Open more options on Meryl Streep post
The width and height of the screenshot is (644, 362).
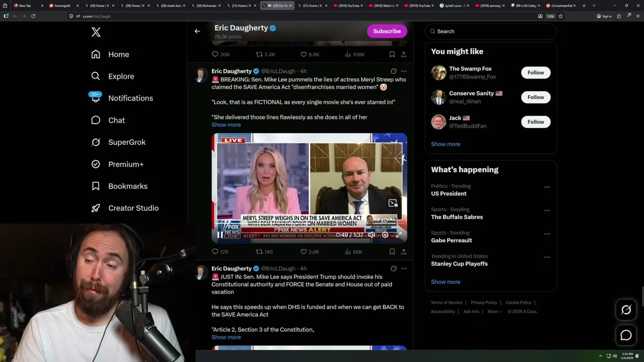pyautogui.click(x=404, y=71)
